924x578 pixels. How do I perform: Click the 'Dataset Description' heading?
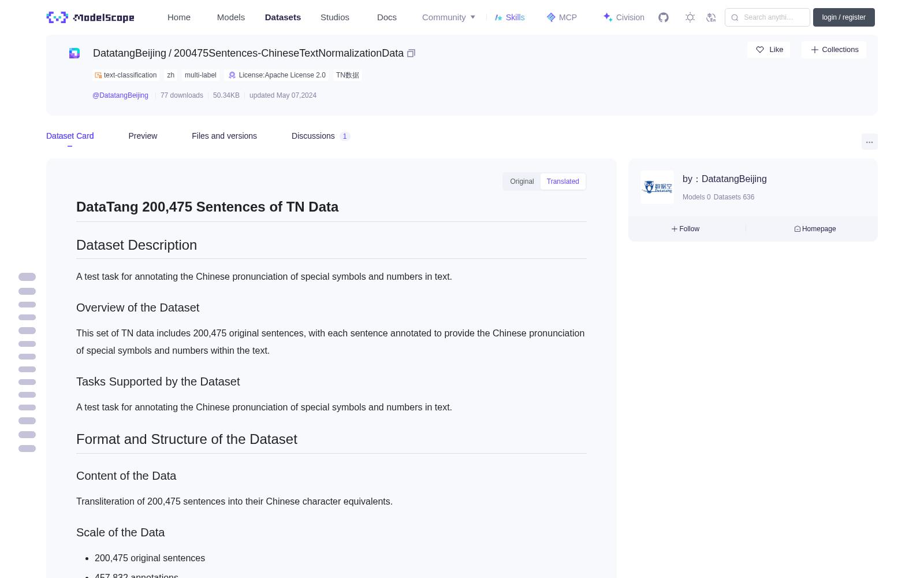[x=136, y=245]
